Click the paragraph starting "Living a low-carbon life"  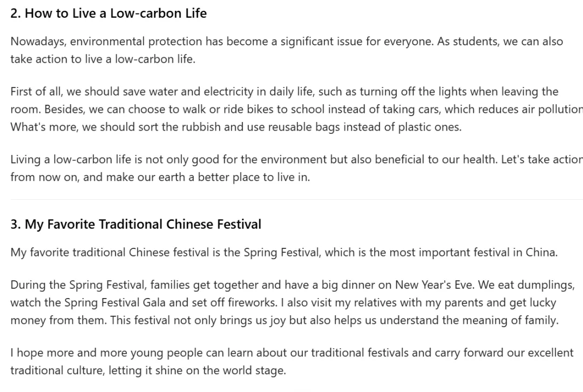(x=296, y=168)
